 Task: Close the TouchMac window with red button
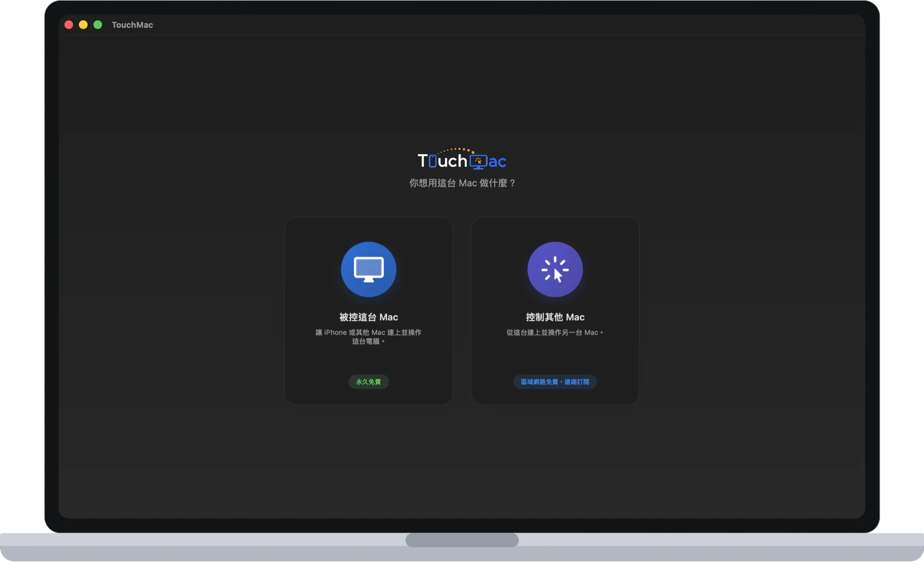69,25
